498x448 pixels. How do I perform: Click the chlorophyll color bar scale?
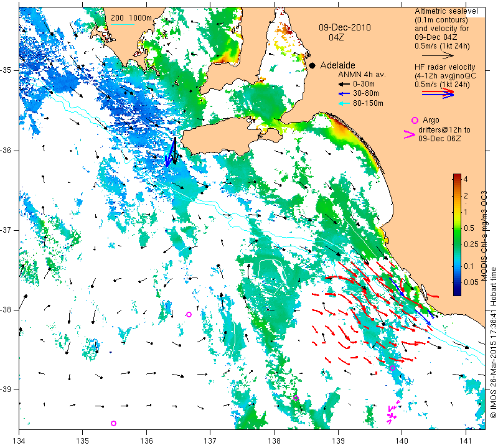(x=457, y=235)
